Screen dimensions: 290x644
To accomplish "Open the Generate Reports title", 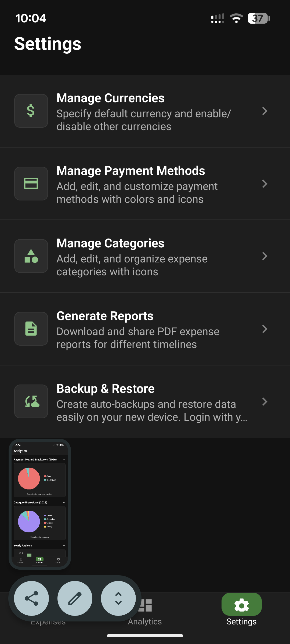I will coord(105,316).
